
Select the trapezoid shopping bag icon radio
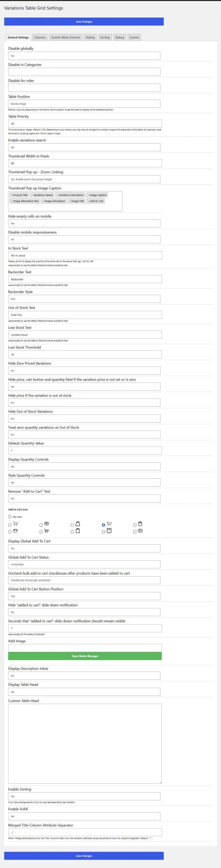pos(72,525)
